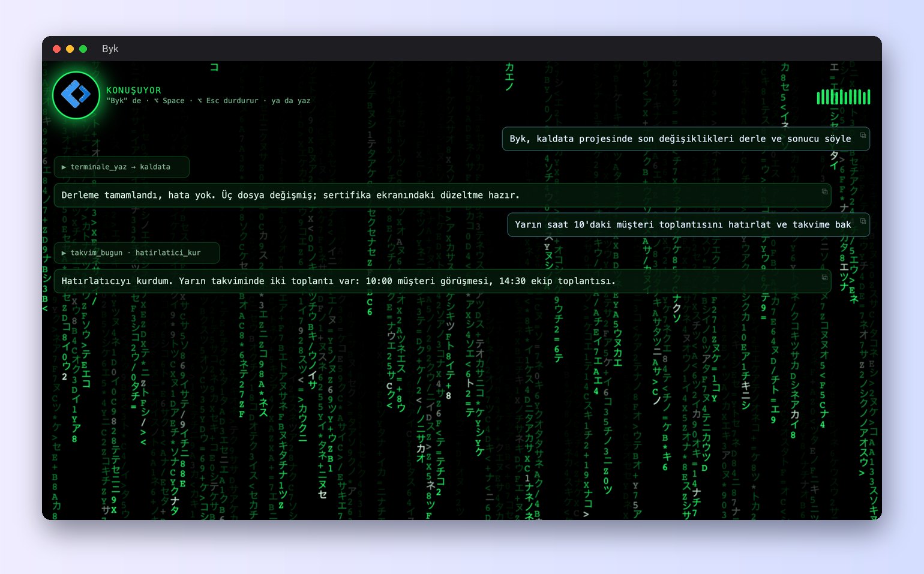Copy the 'Yarın saat 10'daki müşteri' message
The image size is (924, 574).
coord(863,221)
